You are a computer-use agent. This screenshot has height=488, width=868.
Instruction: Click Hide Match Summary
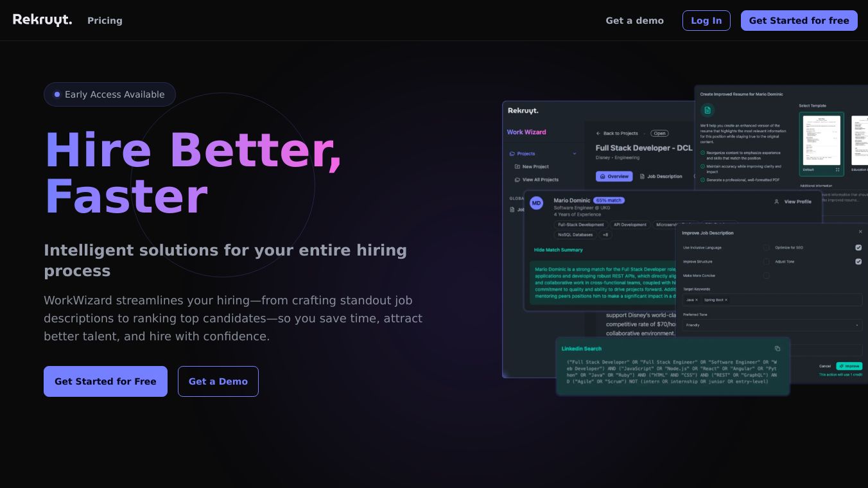click(x=559, y=250)
